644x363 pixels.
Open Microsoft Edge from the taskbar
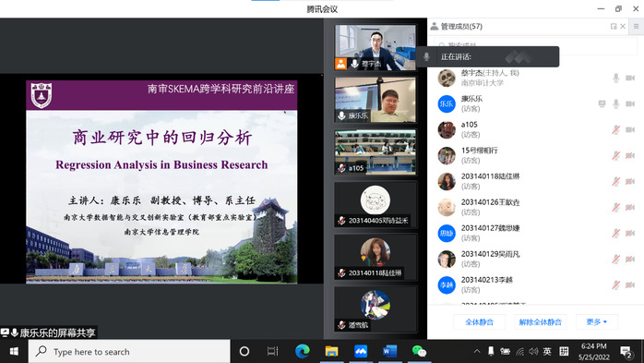(x=303, y=352)
